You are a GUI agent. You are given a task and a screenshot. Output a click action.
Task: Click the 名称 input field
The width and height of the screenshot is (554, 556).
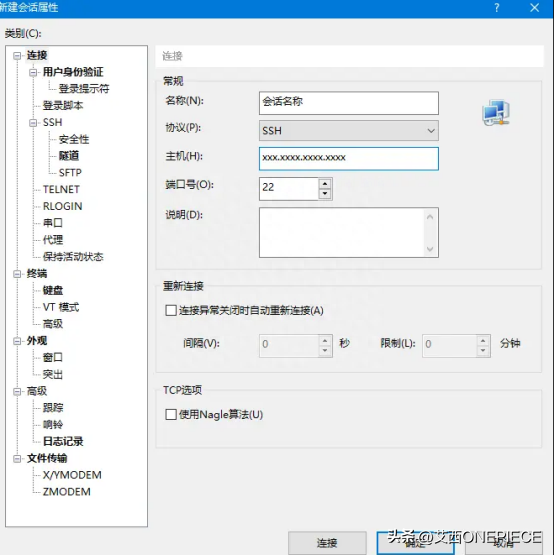point(349,103)
